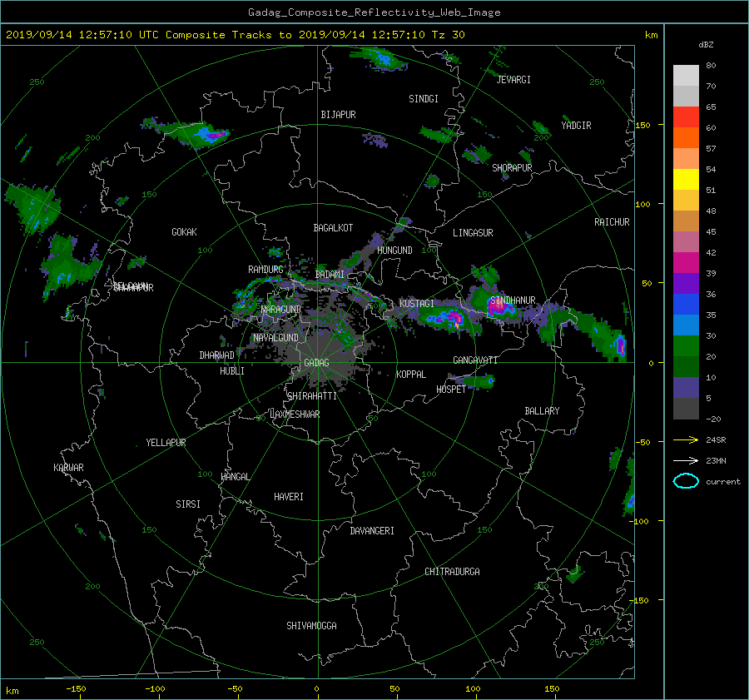Click the DHARWAD city label

[216, 355]
